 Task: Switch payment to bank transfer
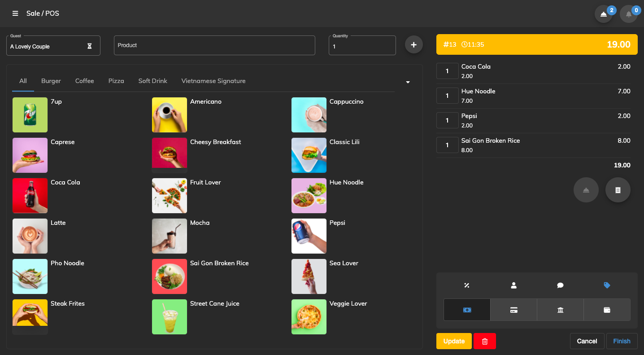click(x=560, y=310)
